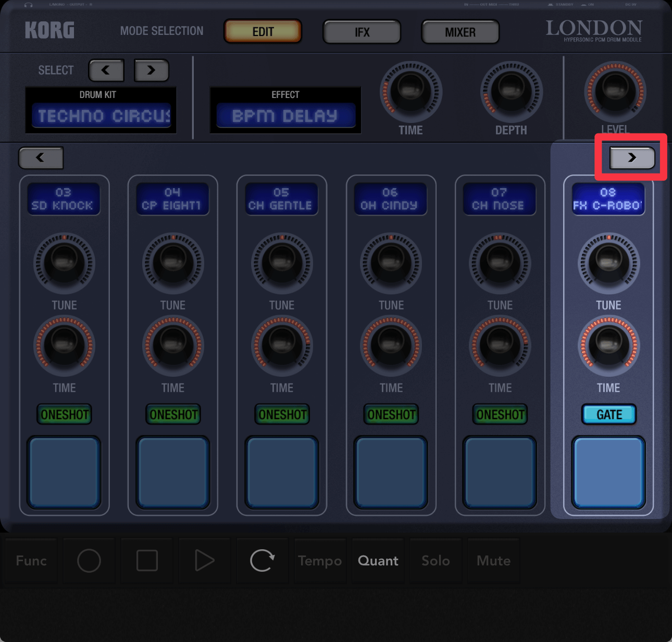Toggle ONESHOT on the SD Knock channel

[x=65, y=415]
